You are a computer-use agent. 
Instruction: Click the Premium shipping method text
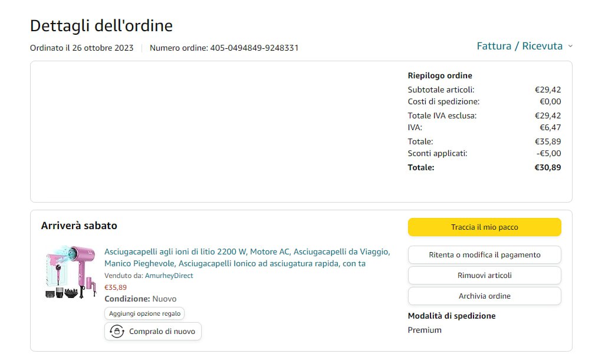(425, 330)
